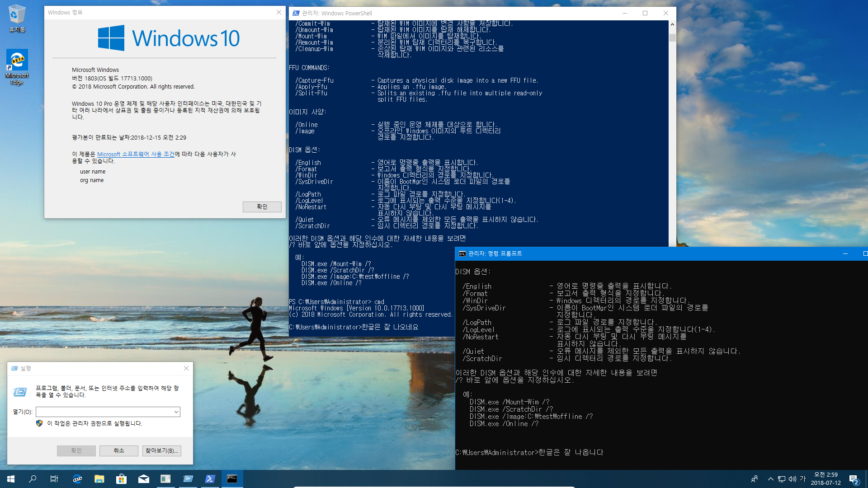Image resolution: width=868 pixels, height=488 pixels.
Task: Switch to Command Prompt taskbar item
Action: click(x=232, y=479)
